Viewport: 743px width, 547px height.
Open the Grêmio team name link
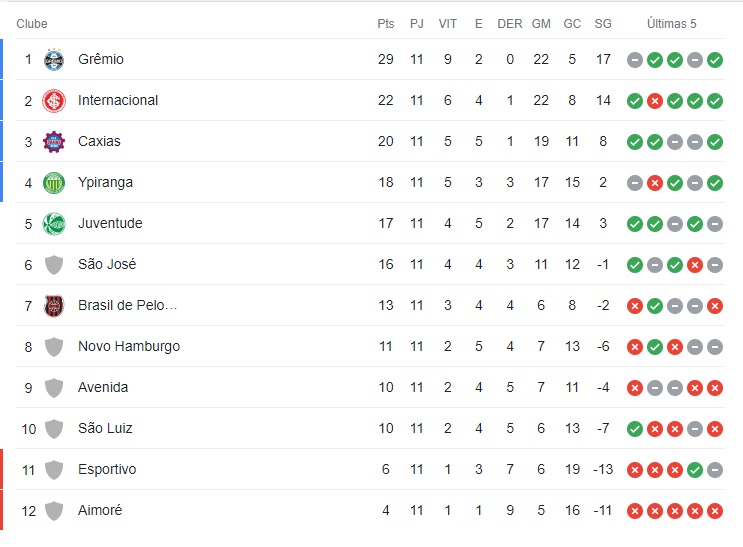point(101,60)
